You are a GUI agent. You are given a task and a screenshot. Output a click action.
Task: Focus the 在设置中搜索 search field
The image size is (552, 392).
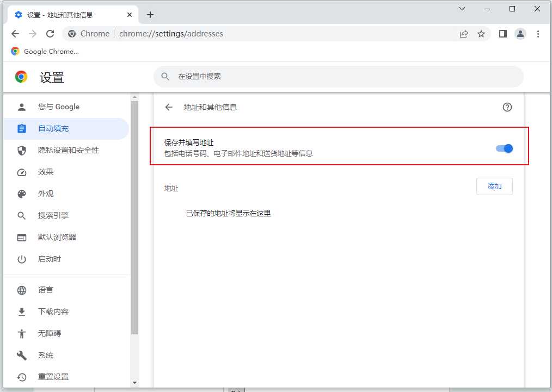[x=338, y=76]
